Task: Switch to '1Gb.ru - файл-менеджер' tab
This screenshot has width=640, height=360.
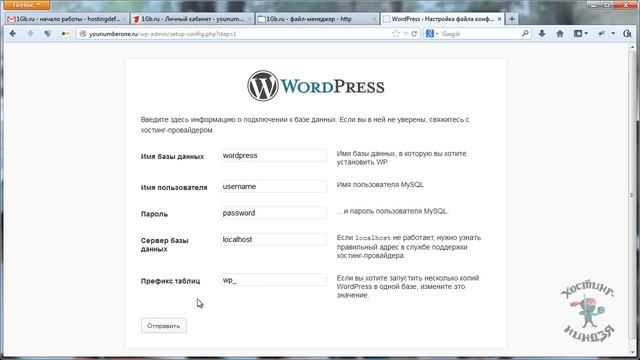Action: pos(316,19)
